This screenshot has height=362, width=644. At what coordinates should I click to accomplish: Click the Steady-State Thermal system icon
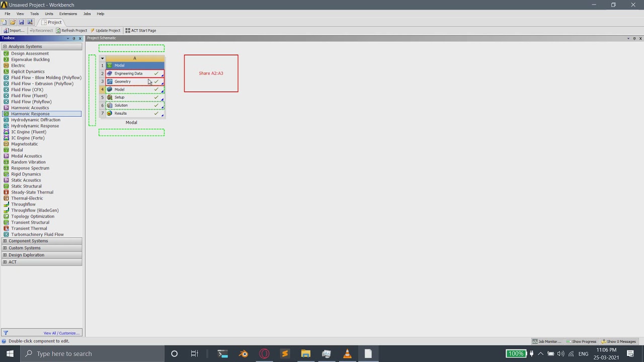pyautogui.click(x=6, y=192)
